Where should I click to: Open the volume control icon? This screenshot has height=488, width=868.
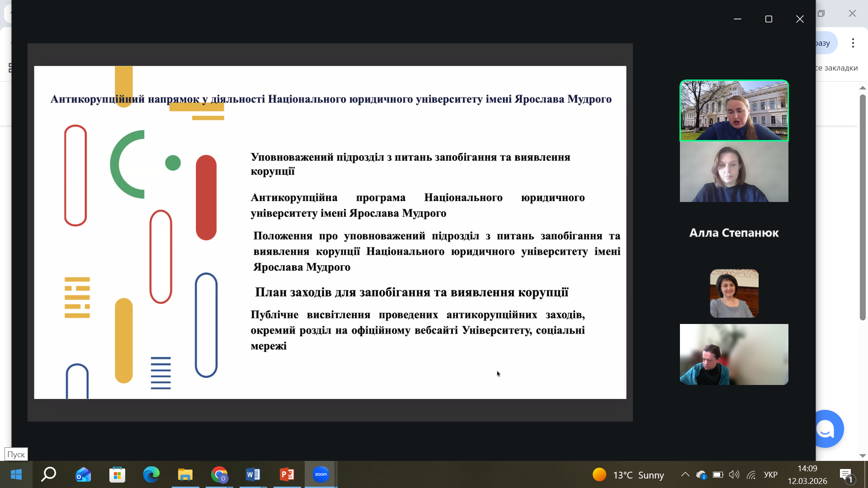(x=734, y=474)
